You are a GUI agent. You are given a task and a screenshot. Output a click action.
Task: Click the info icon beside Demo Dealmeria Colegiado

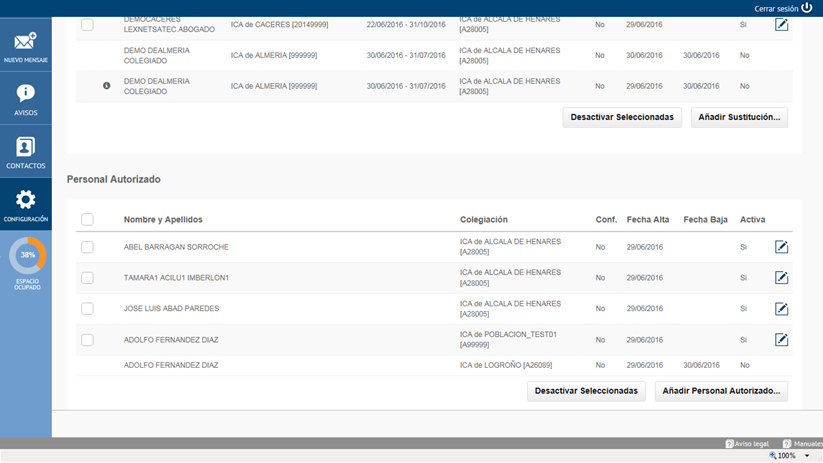coord(107,86)
